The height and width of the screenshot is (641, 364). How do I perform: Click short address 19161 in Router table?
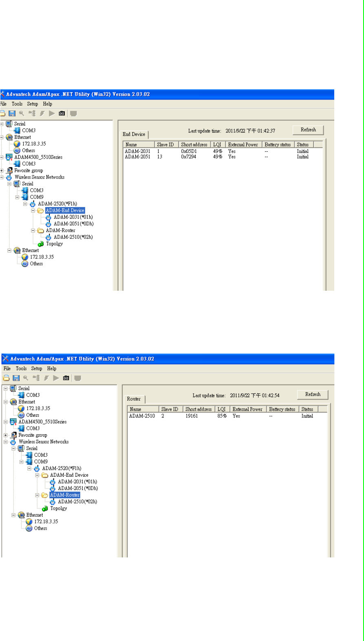point(192,416)
